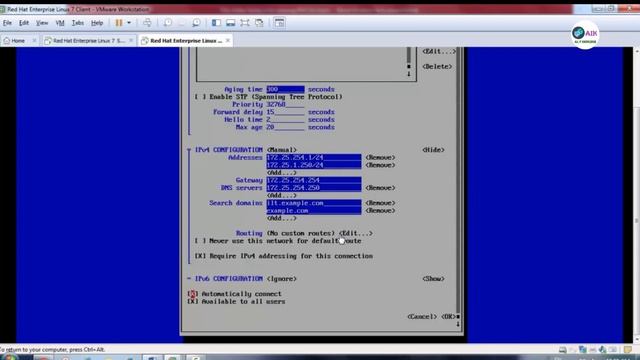Toggle the library sidebar view icon
Viewport: 640px width, 360px height.
coord(216,23)
